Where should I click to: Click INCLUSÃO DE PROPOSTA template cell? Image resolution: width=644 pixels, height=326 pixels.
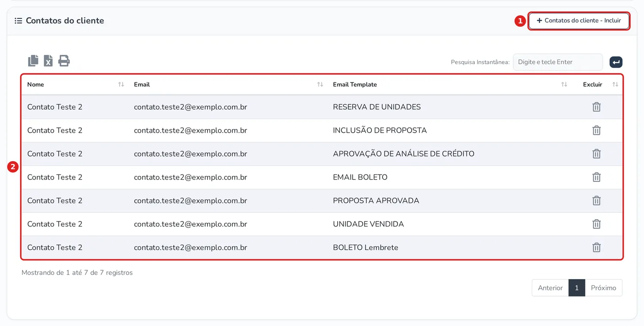point(380,130)
